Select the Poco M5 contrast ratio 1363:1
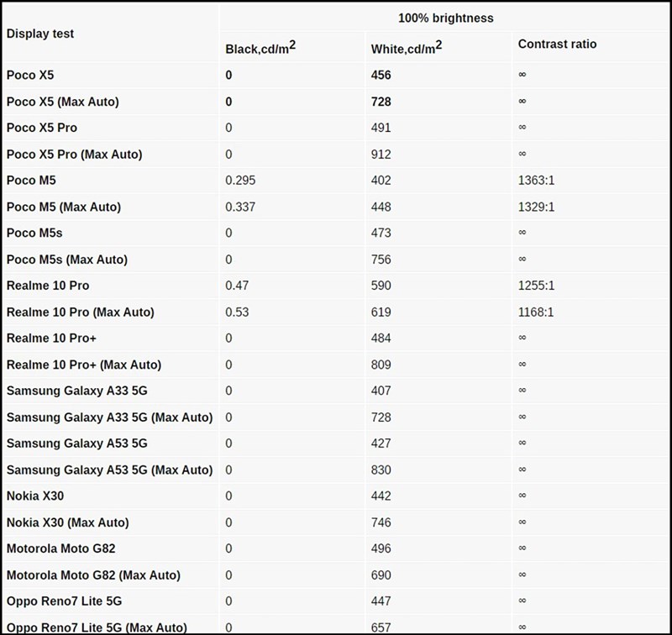Viewport: 672px width, 635px height. click(536, 181)
